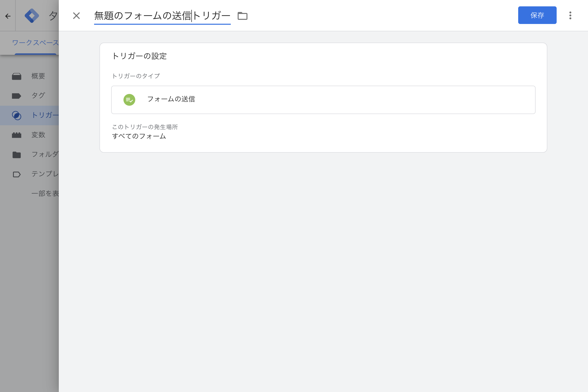
Task: Click the すべてのフォーム text
Action: (x=139, y=136)
